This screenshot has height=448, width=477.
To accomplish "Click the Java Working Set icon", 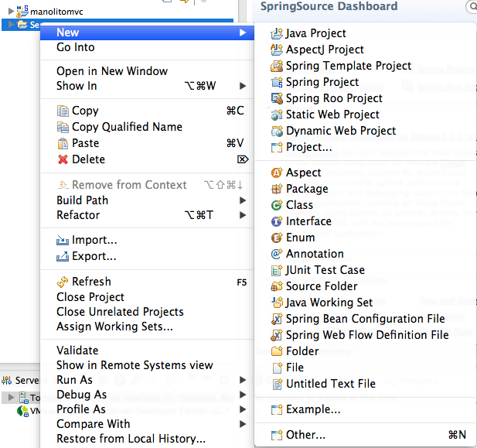I will [277, 303].
